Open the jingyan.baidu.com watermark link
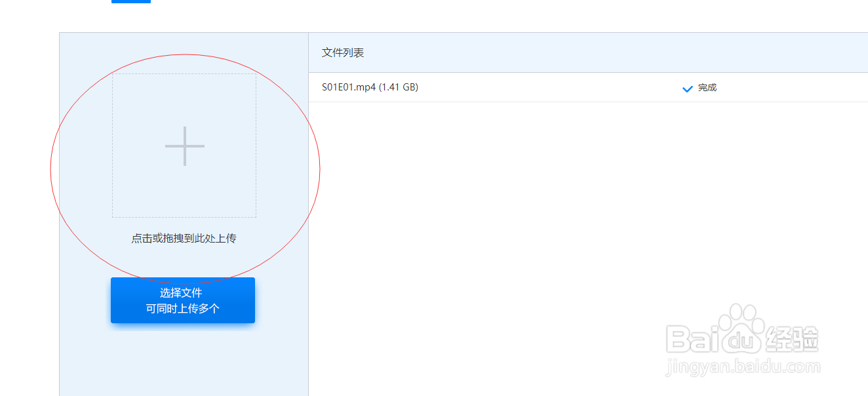This screenshot has width=868, height=396. [x=743, y=367]
